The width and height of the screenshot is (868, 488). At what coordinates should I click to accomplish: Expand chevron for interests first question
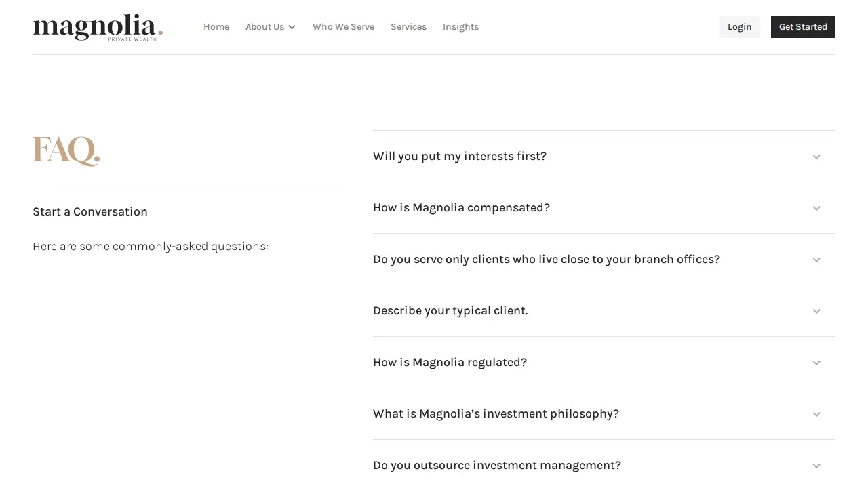[816, 157]
